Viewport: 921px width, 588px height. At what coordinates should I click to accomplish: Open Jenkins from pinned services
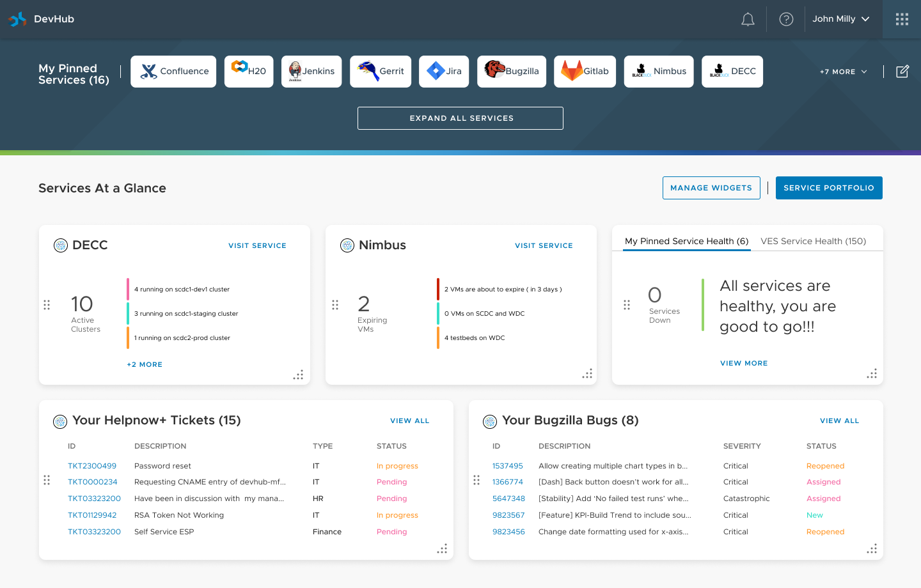[x=311, y=72]
